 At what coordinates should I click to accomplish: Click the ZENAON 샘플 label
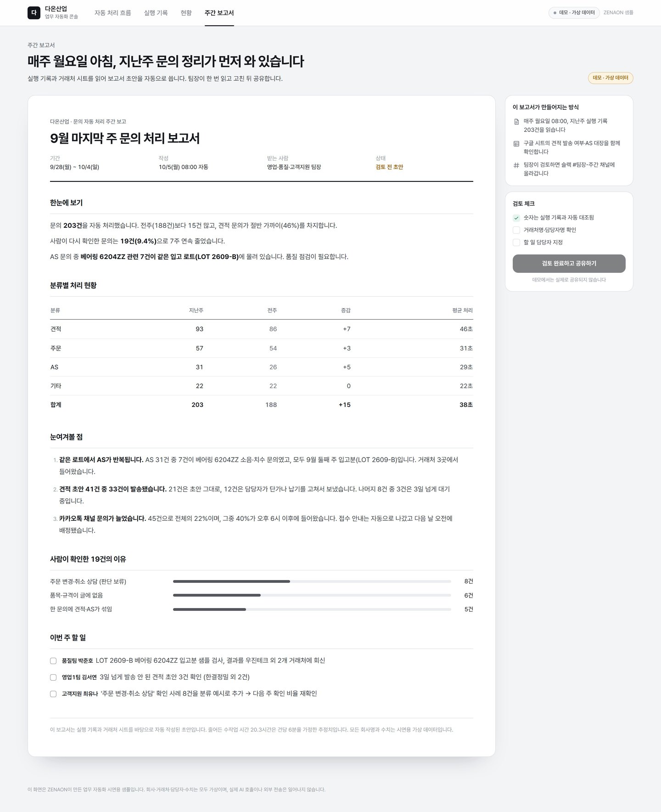pyautogui.click(x=618, y=13)
